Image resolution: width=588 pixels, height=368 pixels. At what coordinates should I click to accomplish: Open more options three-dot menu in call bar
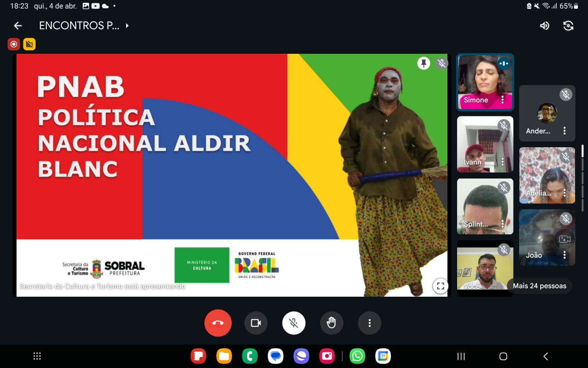[369, 323]
